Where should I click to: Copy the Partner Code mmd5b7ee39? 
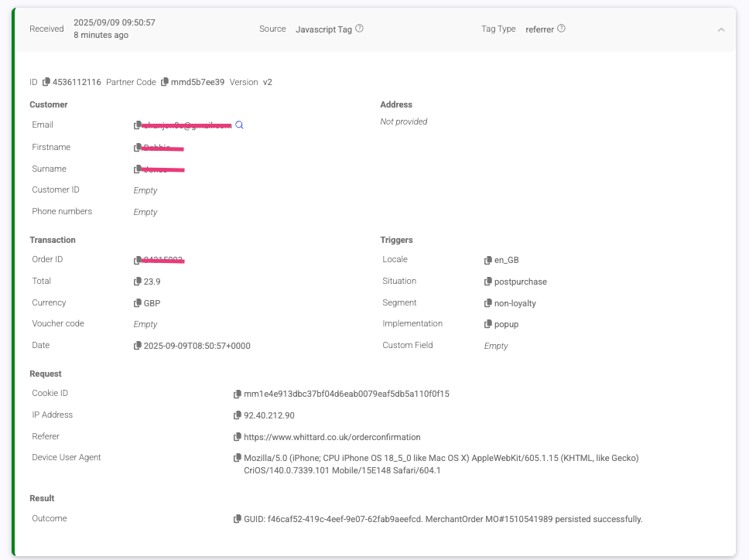(165, 82)
